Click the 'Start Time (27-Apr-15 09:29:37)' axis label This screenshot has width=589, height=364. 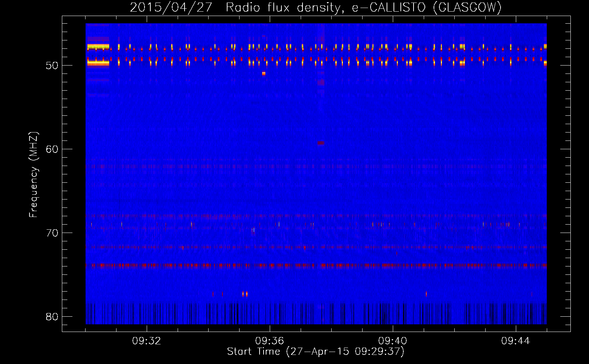pyautogui.click(x=316, y=352)
